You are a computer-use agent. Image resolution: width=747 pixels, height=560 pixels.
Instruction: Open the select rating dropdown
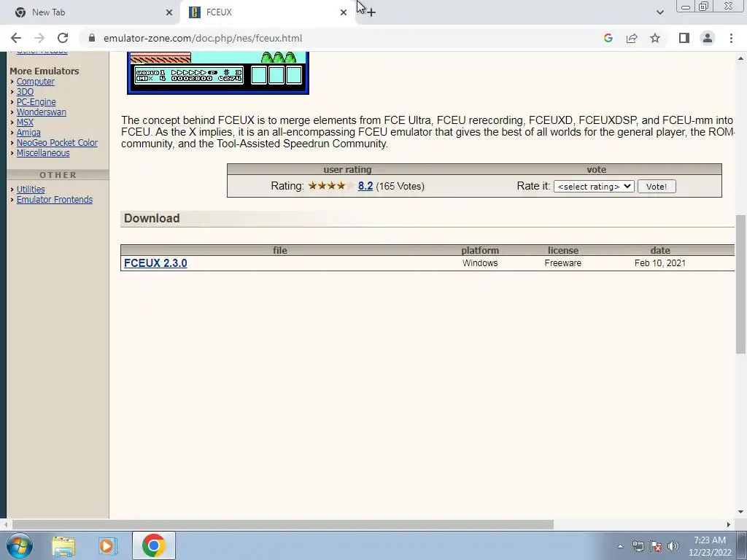tap(594, 187)
